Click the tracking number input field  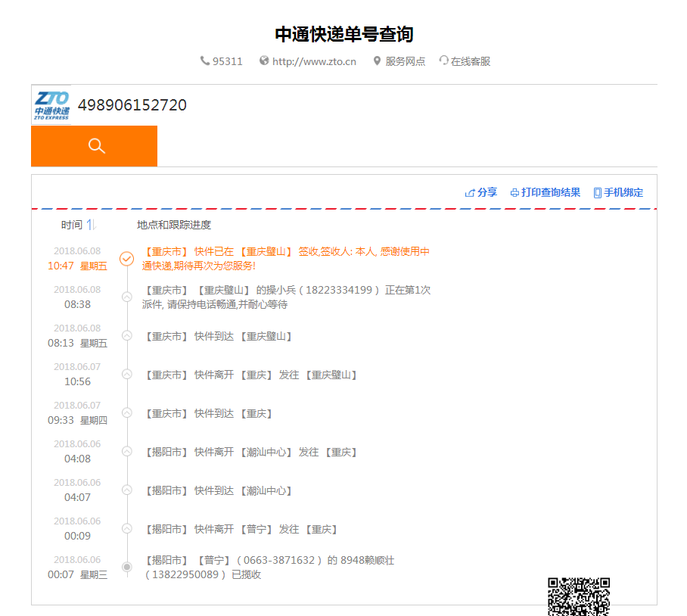pos(364,105)
